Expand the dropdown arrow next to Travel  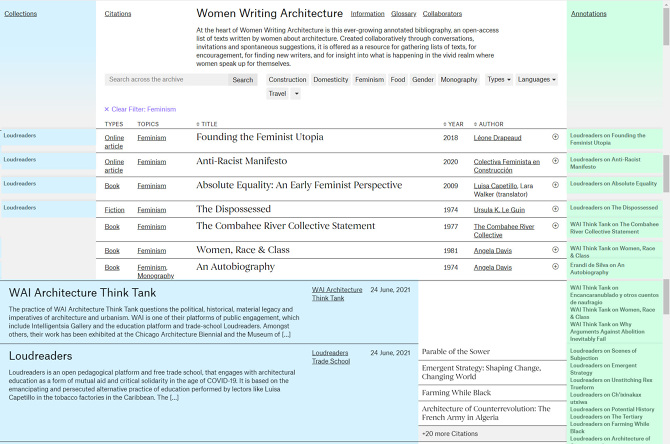tap(296, 94)
